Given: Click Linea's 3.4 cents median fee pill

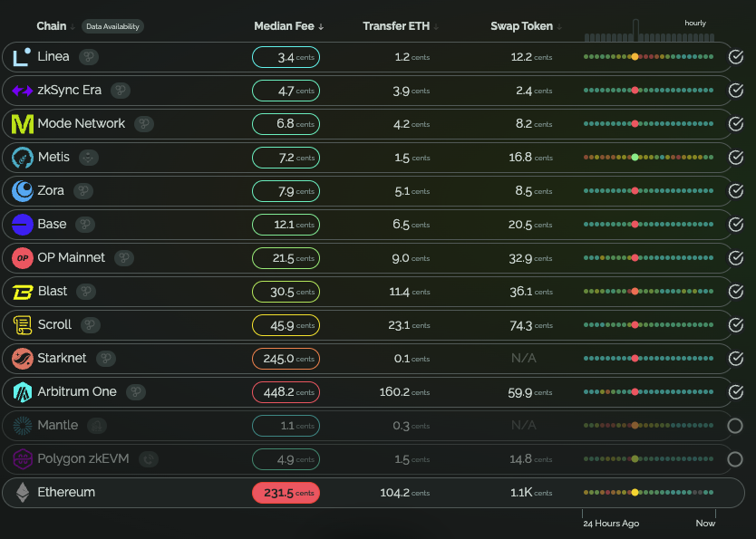Looking at the screenshot, I should coord(286,57).
